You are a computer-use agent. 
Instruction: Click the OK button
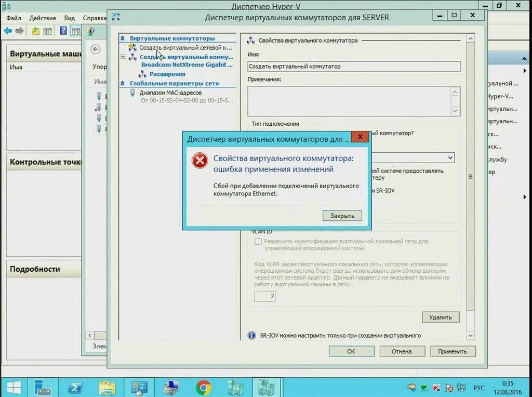coord(351,351)
